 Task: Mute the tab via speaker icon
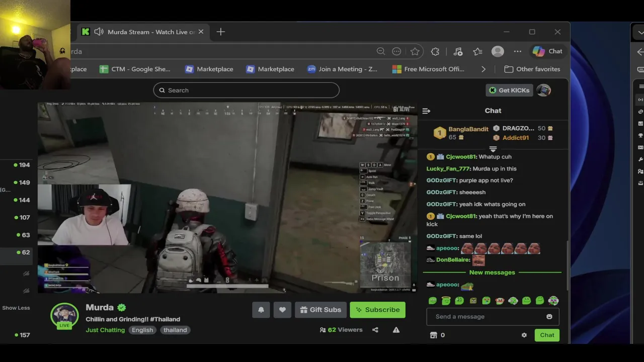(x=99, y=32)
